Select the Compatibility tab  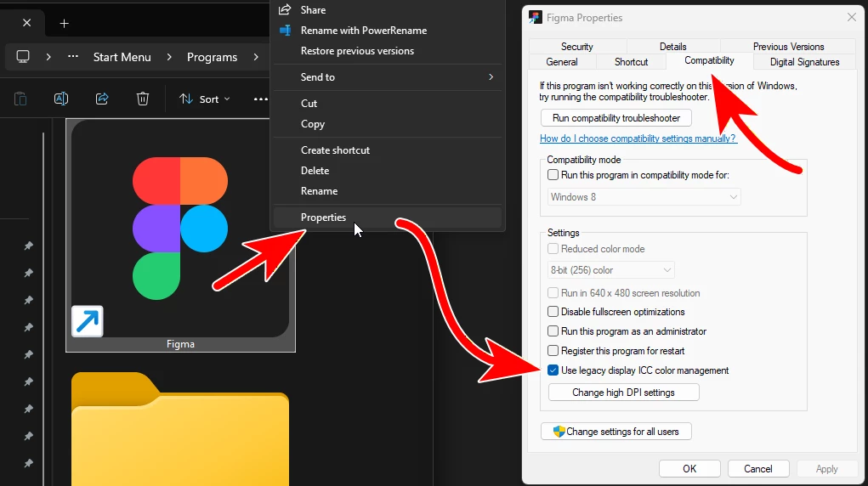click(x=709, y=60)
